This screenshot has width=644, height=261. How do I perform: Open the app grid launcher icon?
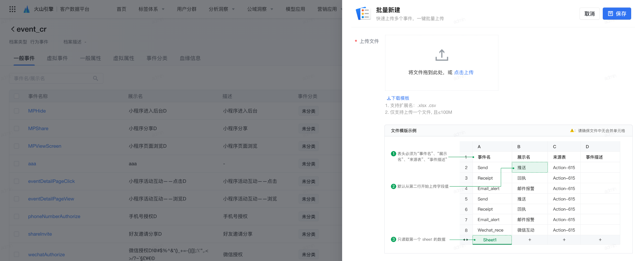12,9
